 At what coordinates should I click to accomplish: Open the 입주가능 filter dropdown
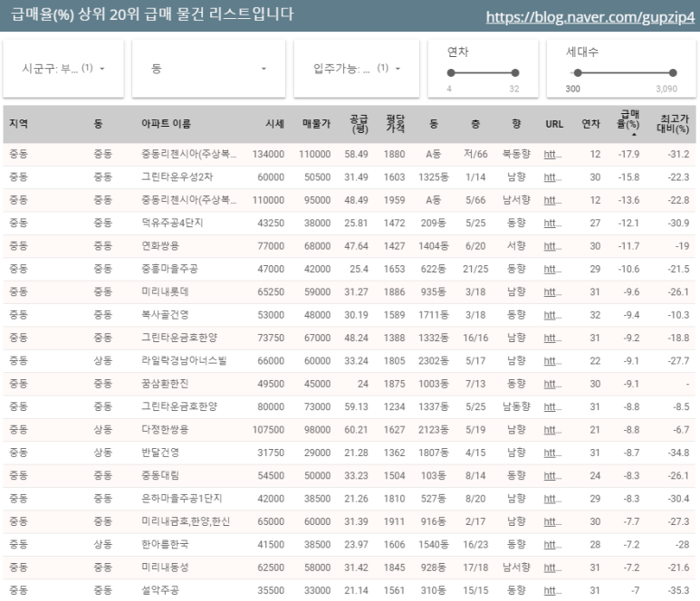tap(356, 68)
